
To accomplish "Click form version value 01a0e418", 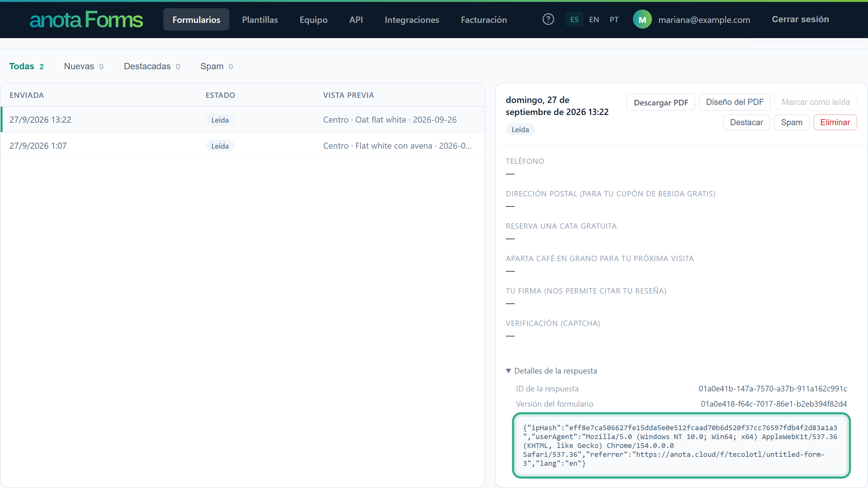I will [774, 404].
